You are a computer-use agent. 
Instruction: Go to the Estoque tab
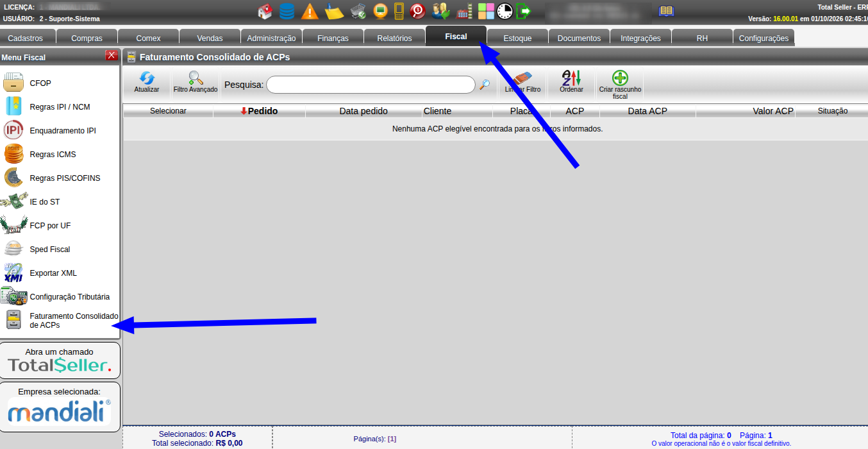coord(517,38)
